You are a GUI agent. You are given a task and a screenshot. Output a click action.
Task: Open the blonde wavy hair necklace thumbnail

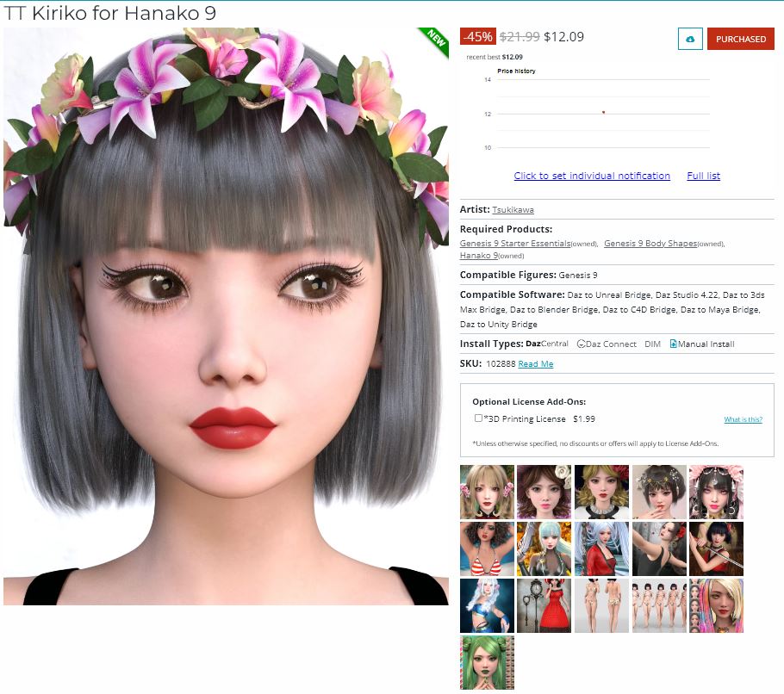601,492
